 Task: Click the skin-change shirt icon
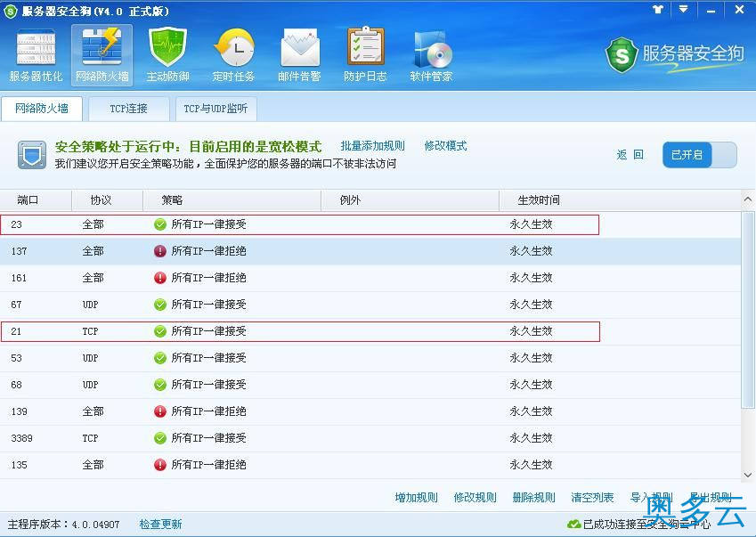click(x=658, y=9)
